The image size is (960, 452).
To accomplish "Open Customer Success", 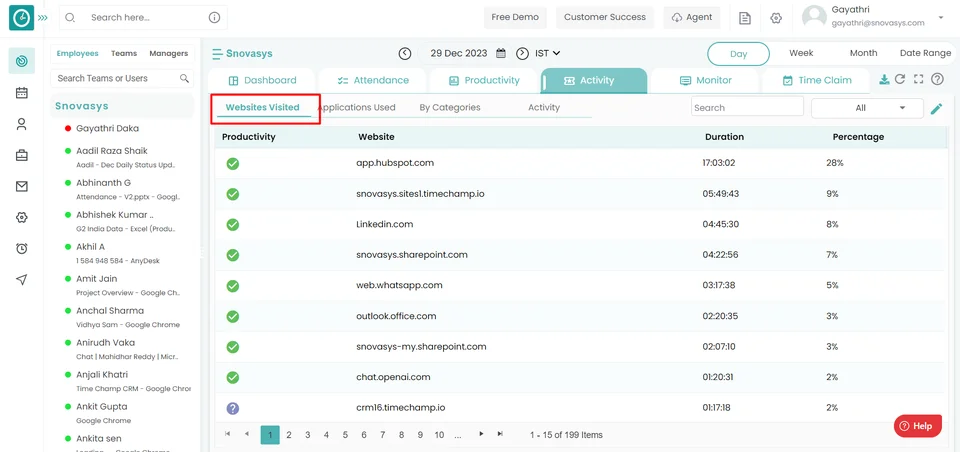I will pos(605,17).
